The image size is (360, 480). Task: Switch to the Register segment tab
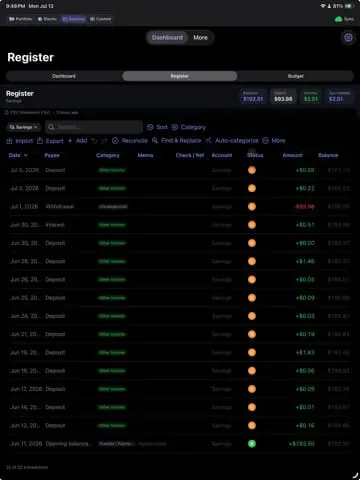[180, 76]
